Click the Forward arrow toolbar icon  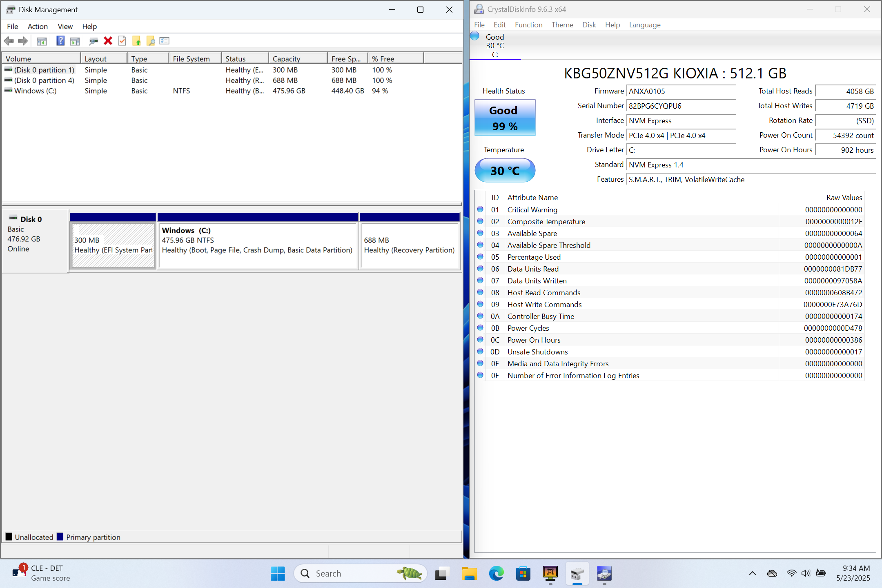23,41
